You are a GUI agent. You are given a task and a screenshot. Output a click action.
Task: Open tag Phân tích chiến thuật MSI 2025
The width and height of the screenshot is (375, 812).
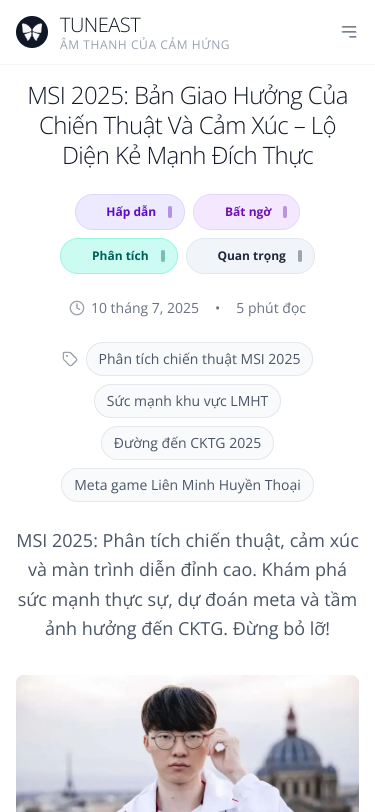click(199, 359)
